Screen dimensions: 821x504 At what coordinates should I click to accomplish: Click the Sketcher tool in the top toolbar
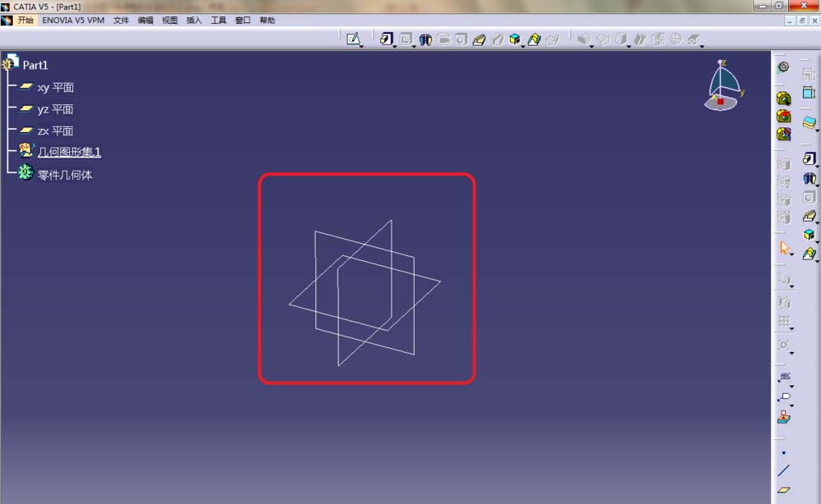353,39
